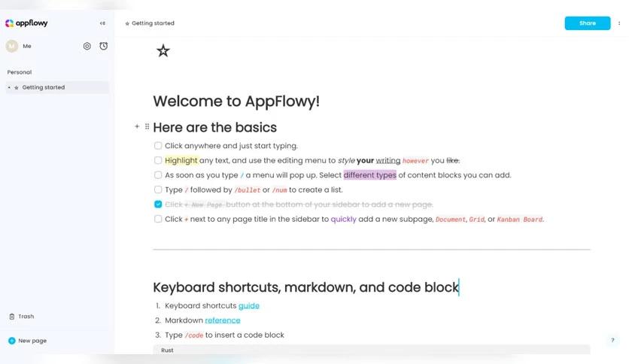The width and height of the screenshot is (629, 364).
Task: Click the large star page icon
Action: [163, 50]
